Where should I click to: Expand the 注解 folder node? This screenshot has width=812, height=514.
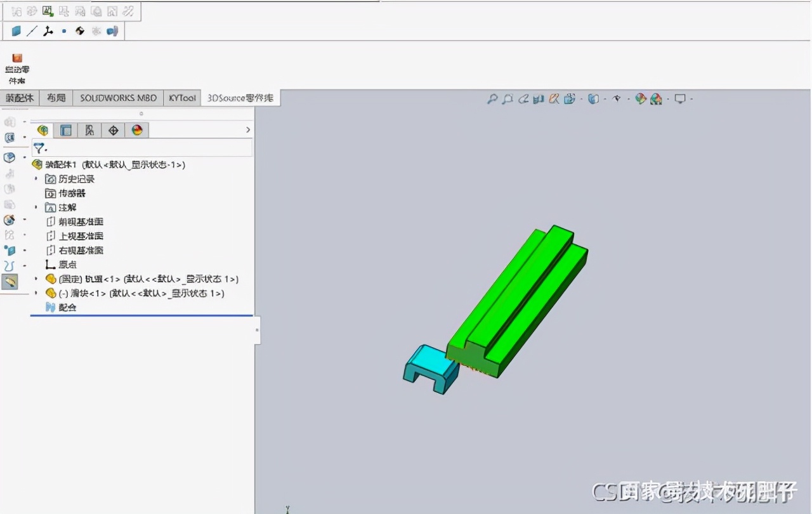36,208
